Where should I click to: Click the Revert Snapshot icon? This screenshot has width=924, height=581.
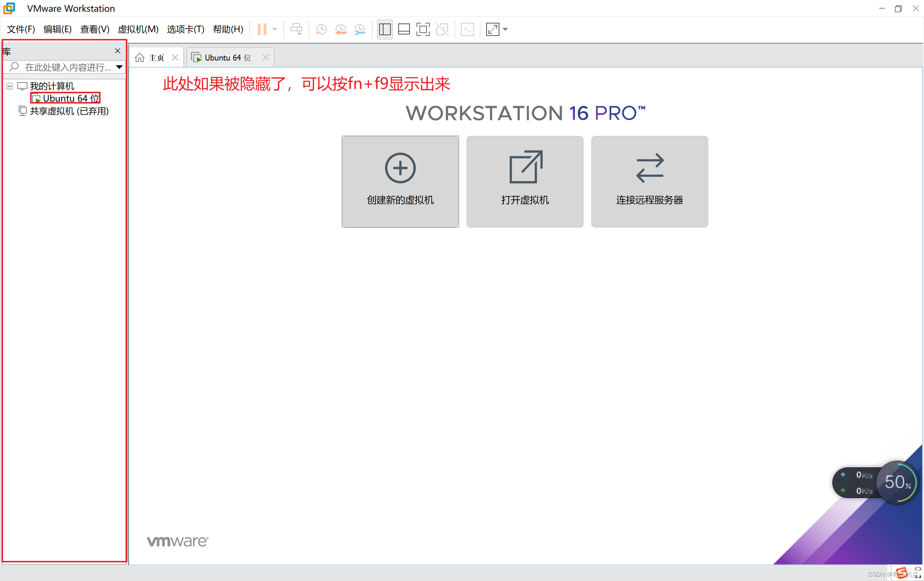pos(340,29)
